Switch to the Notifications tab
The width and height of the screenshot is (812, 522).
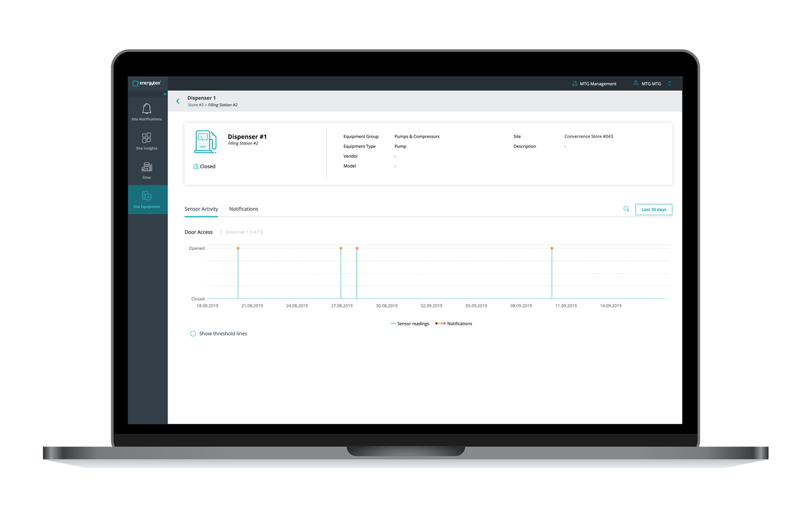(243, 209)
